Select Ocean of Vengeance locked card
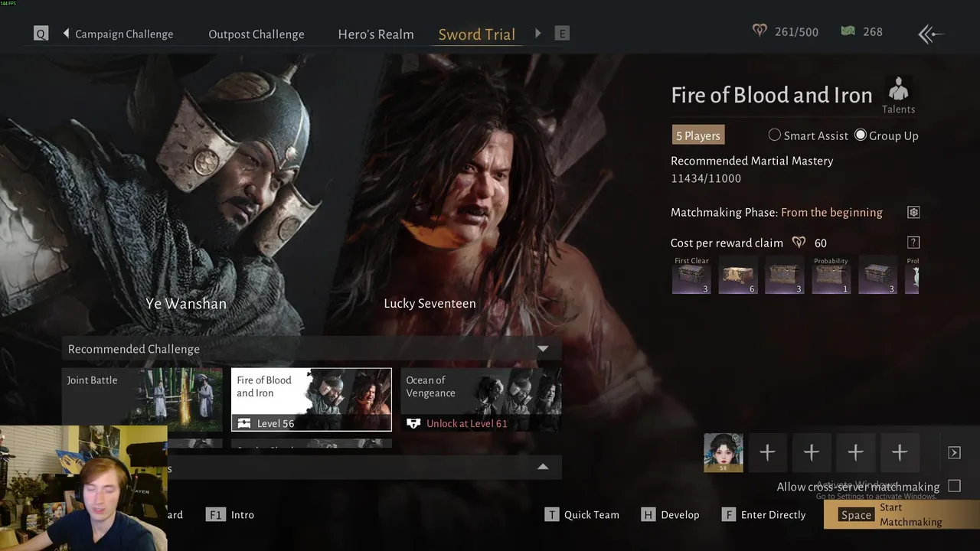The height and width of the screenshot is (551, 980). [x=481, y=399]
